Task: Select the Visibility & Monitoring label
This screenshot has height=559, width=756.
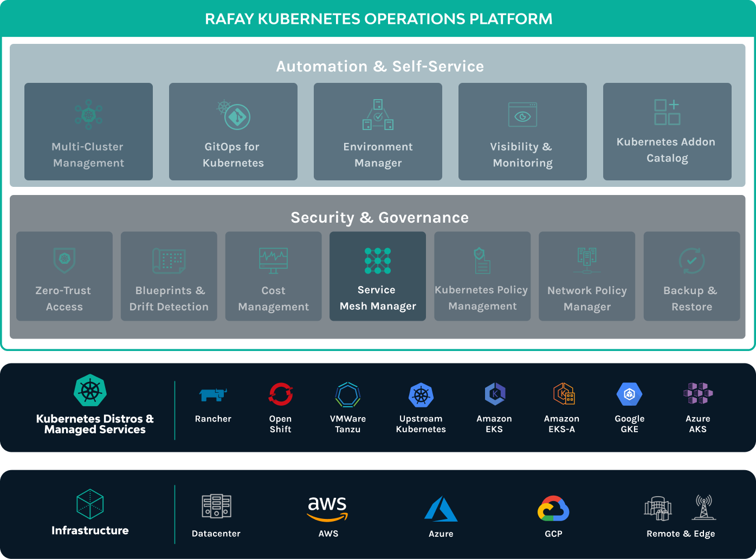Action: click(x=522, y=155)
